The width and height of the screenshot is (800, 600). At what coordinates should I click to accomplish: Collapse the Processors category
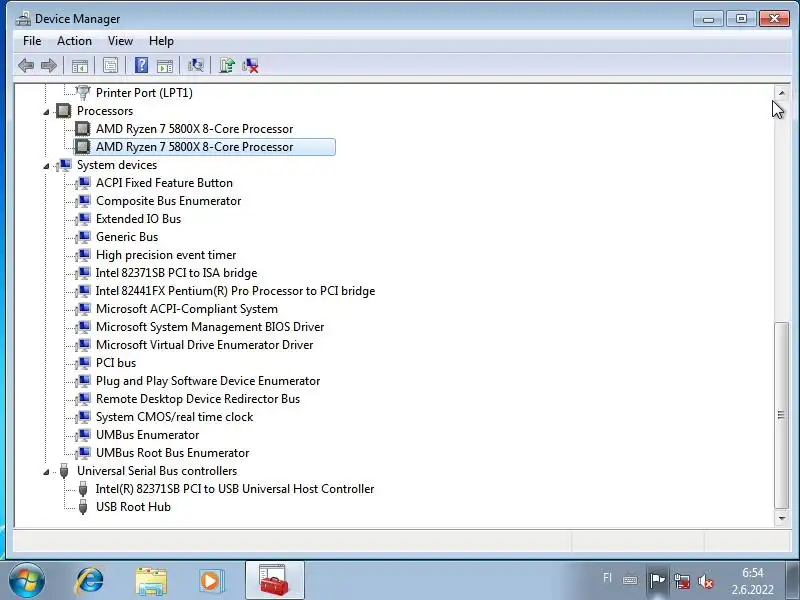point(46,111)
